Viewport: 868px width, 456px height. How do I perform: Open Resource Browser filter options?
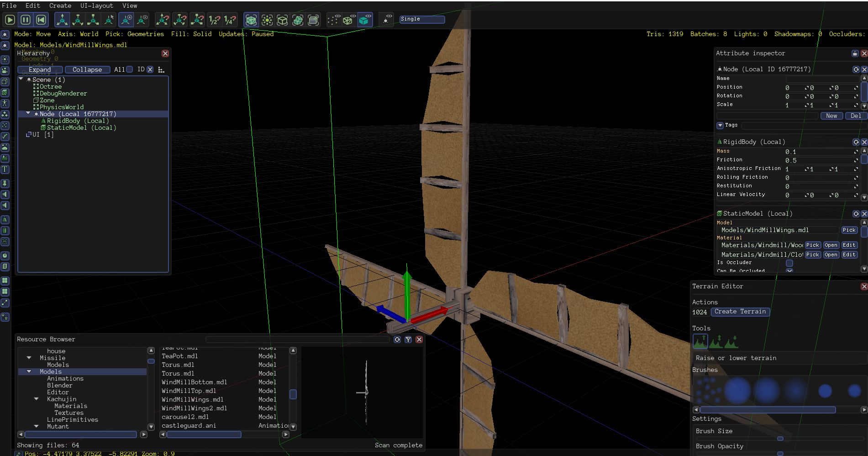pos(408,339)
